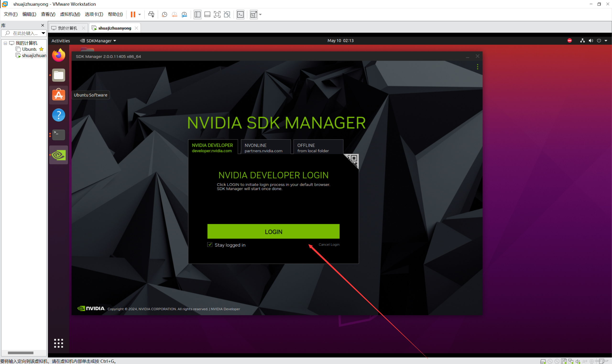
Task: Click the Cancel Login link
Action: (x=329, y=245)
